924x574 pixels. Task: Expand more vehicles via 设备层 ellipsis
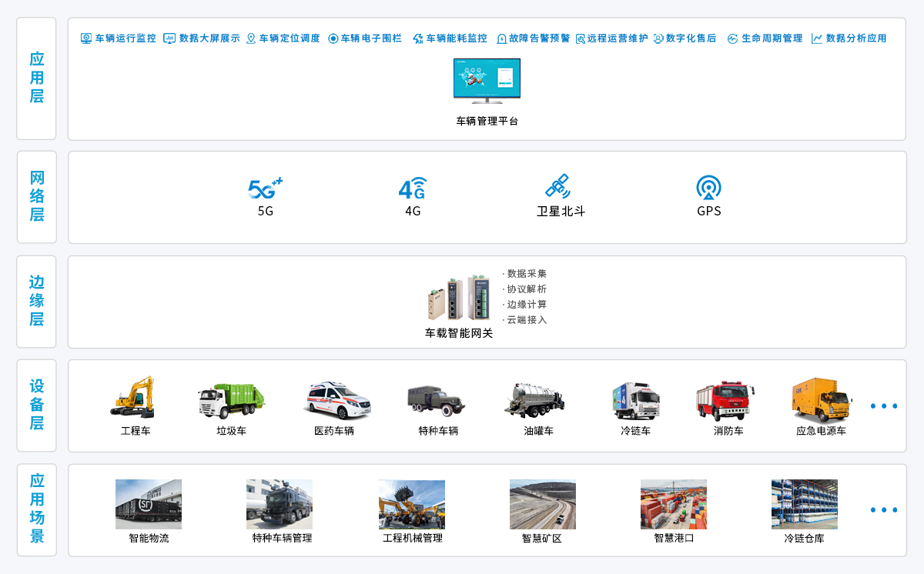click(884, 406)
